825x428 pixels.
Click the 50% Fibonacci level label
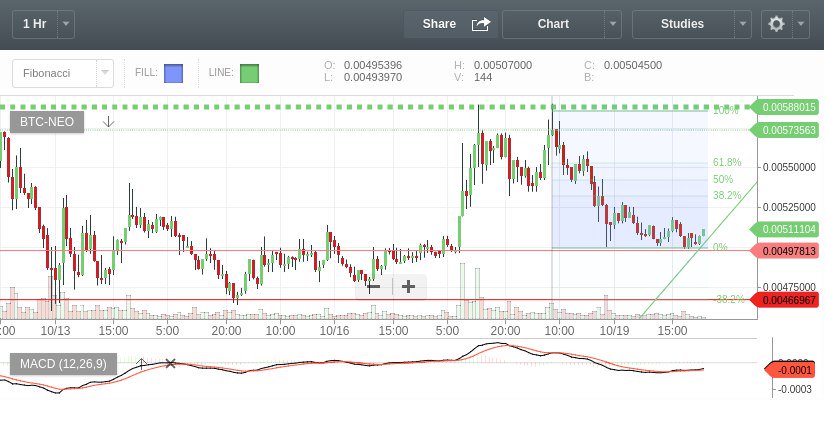tap(723, 180)
